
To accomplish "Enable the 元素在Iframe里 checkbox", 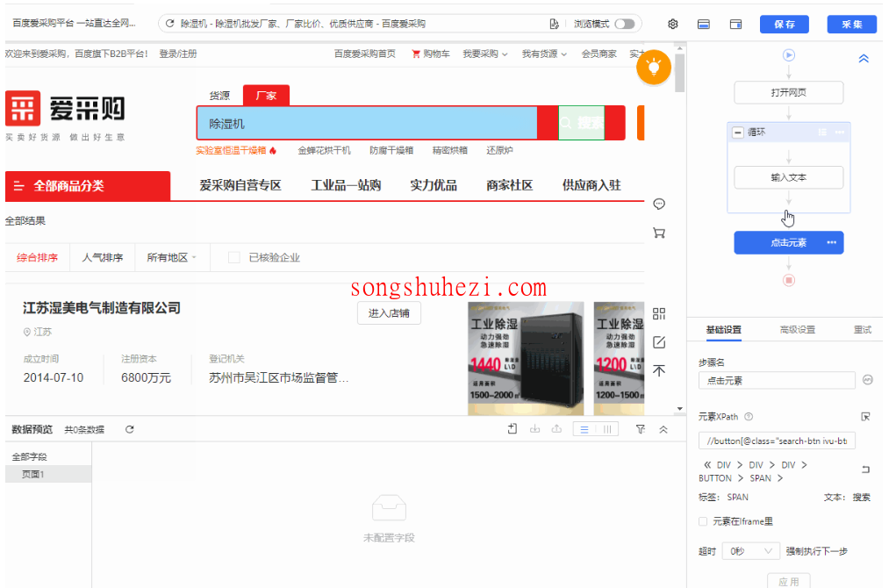I will tap(703, 521).
